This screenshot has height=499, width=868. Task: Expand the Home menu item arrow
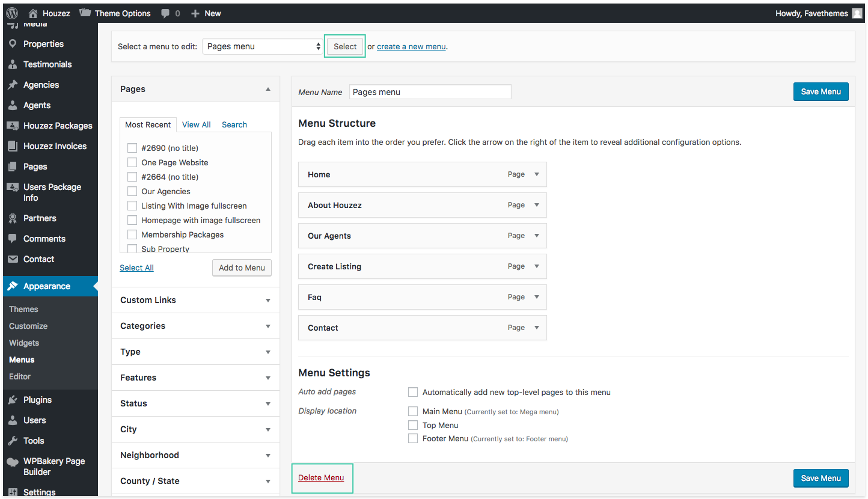pyautogui.click(x=537, y=174)
